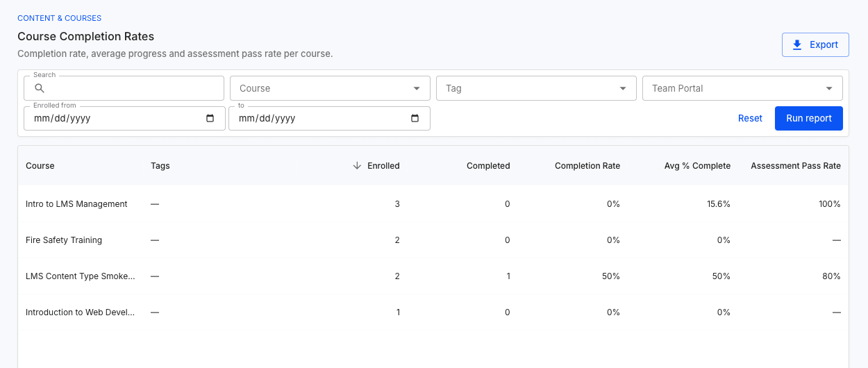Sort by Avg % Complete column header

click(x=697, y=165)
